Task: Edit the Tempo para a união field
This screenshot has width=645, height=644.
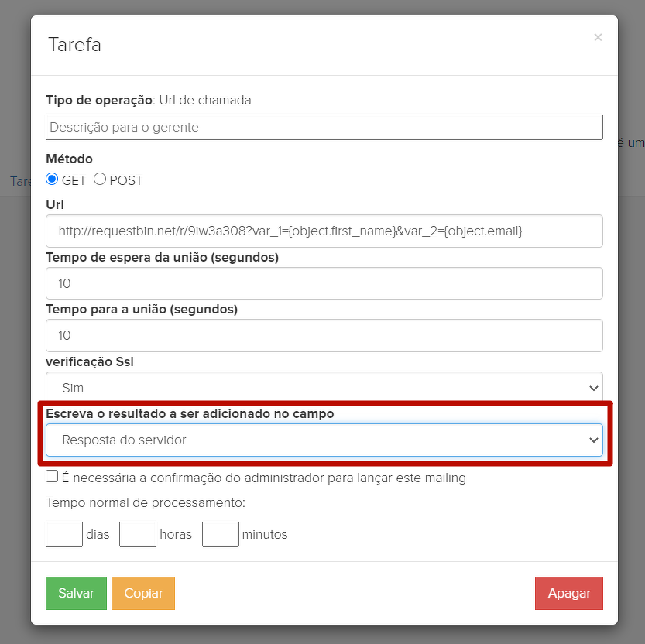Action: [x=324, y=335]
